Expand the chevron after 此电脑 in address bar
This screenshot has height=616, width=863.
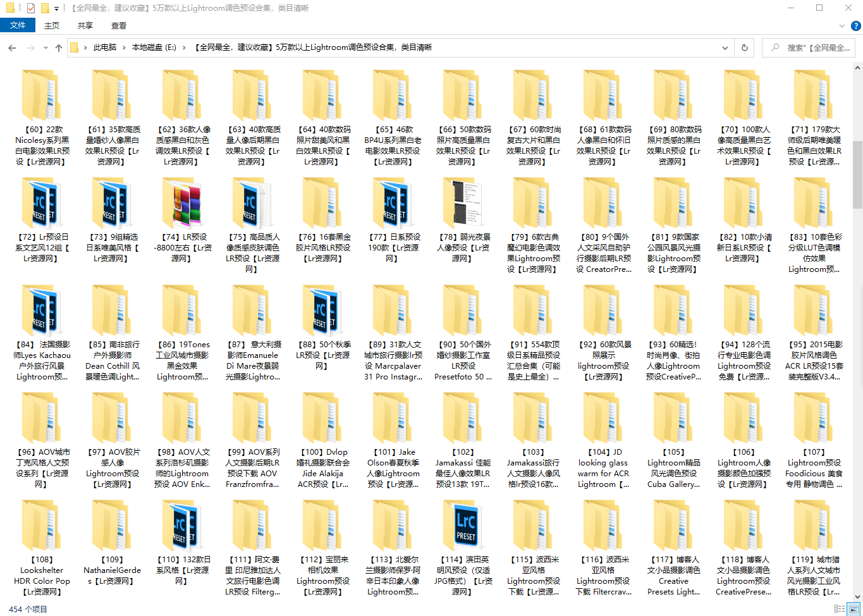click(x=125, y=47)
